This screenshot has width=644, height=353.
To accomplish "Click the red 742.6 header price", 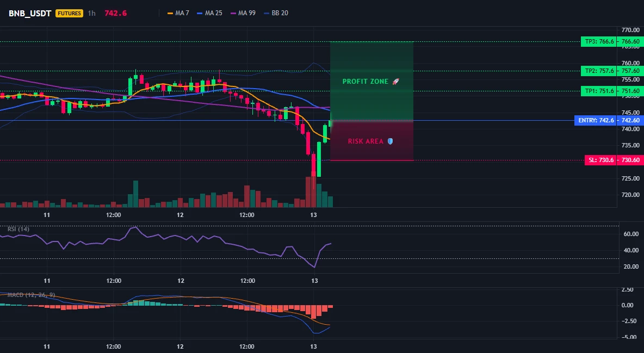I will pos(115,13).
